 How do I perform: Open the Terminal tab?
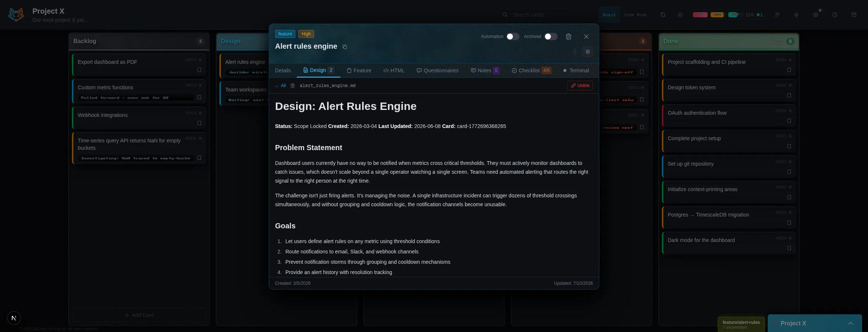click(x=576, y=70)
